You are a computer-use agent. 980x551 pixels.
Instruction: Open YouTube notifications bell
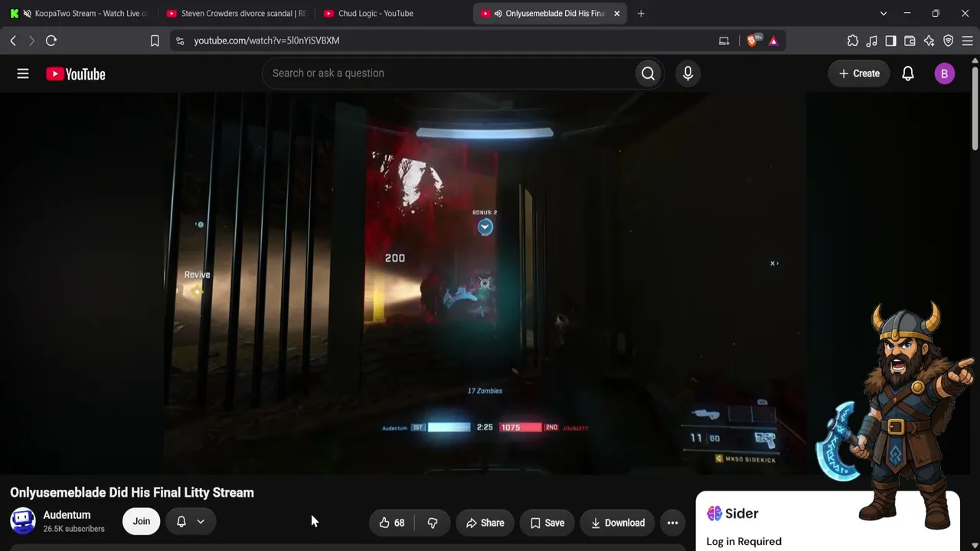(x=908, y=73)
